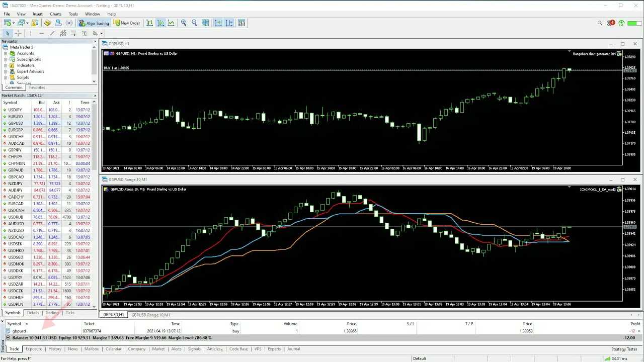Image resolution: width=644 pixels, height=362 pixels.
Task: Click connection status indicator in status bar
Action: pos(616,358)
